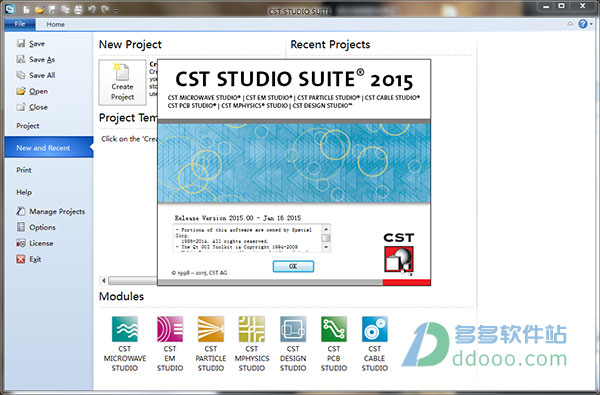Image resolution: width=600 pixels, height=395 pixels.
Task: Launch the CST Particle Studio module
Action: 211,344
